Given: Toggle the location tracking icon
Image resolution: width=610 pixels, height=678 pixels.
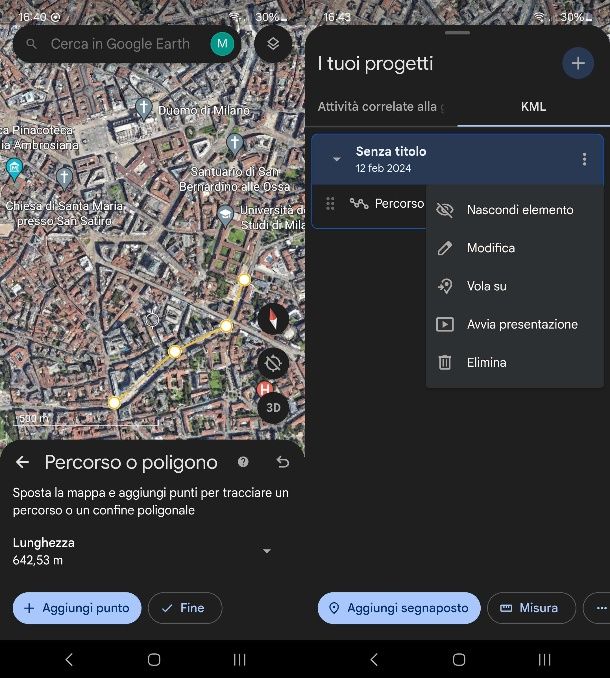Looking at the screenshot, I should pos(273,363).
